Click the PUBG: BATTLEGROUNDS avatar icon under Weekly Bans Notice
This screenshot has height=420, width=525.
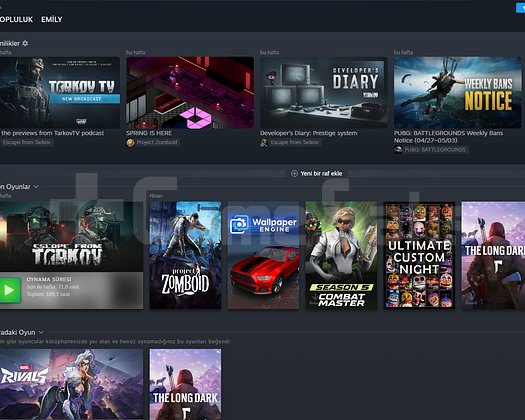coord(398,150)
